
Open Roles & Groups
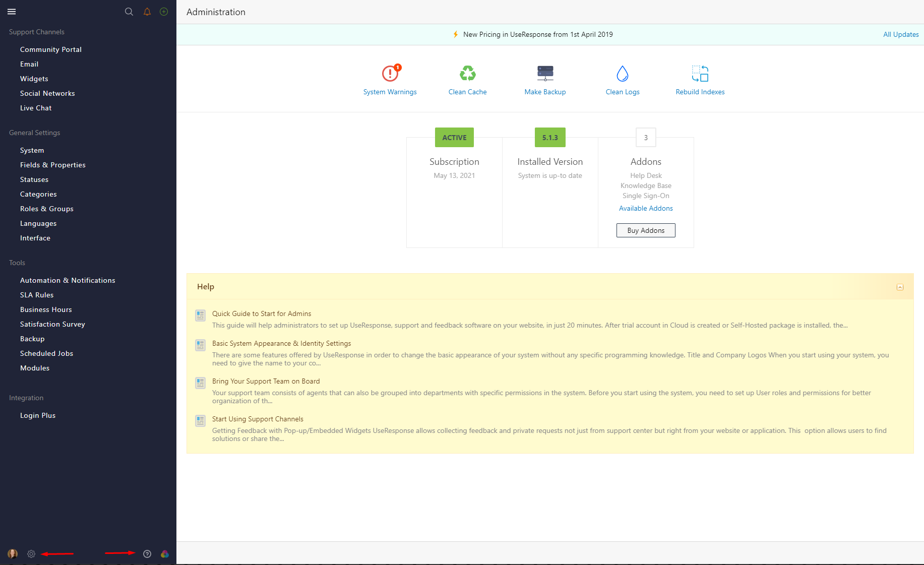47,209
